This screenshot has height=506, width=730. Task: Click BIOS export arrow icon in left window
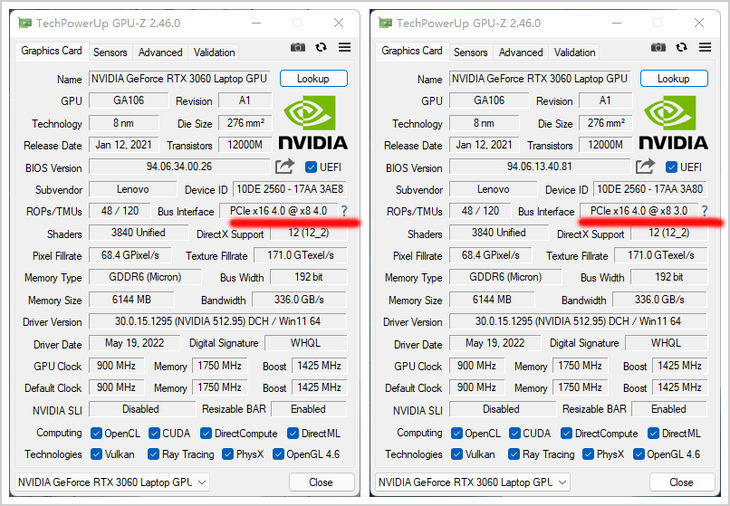coord(285,167)
